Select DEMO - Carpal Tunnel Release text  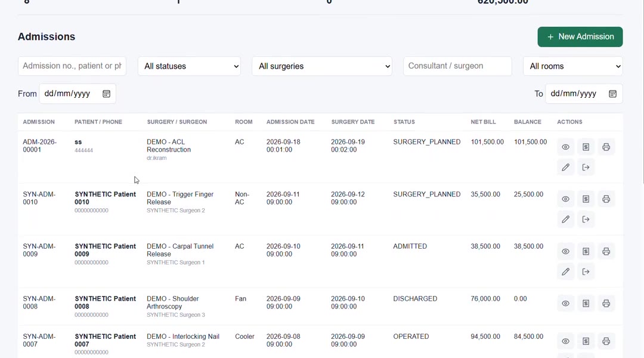[x=180, y=251]
